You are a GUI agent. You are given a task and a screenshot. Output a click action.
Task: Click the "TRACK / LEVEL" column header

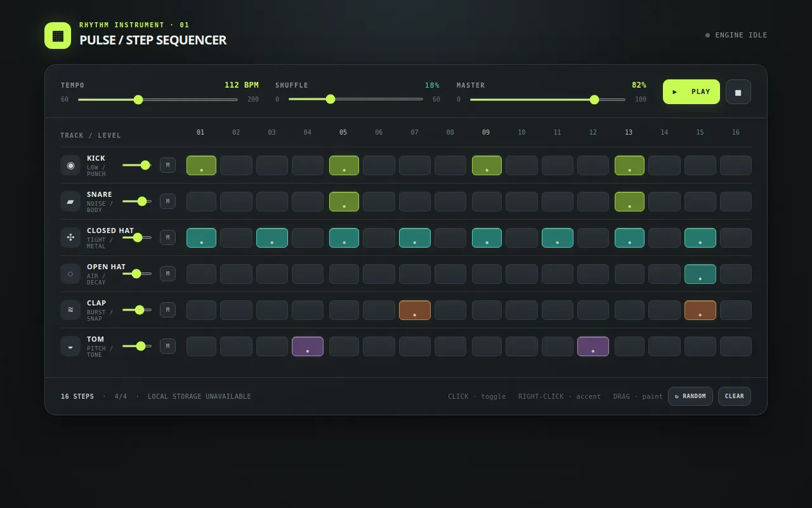pyautogui.click(x=91, y=135)
